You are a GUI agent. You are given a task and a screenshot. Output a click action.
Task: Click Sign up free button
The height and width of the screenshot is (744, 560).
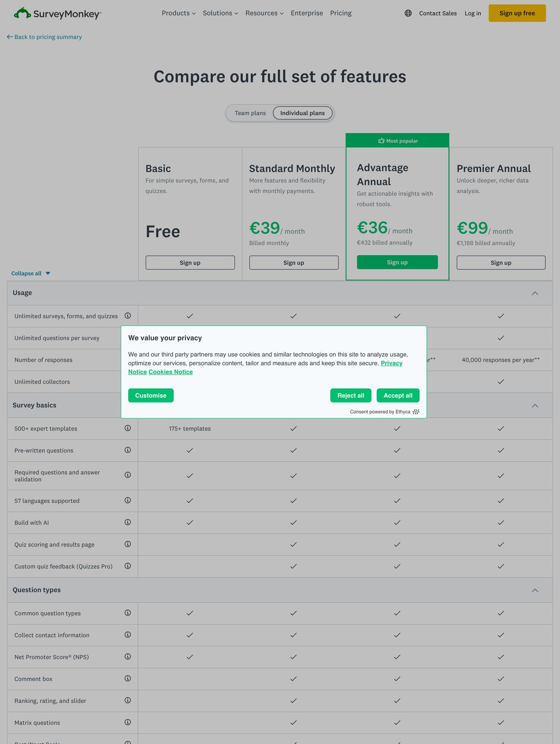(x=517, y=13)
